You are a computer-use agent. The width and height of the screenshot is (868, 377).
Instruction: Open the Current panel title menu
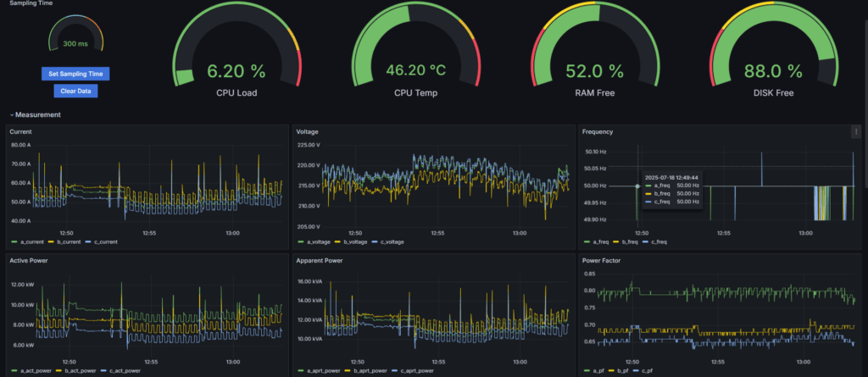[x=21, y=132]
